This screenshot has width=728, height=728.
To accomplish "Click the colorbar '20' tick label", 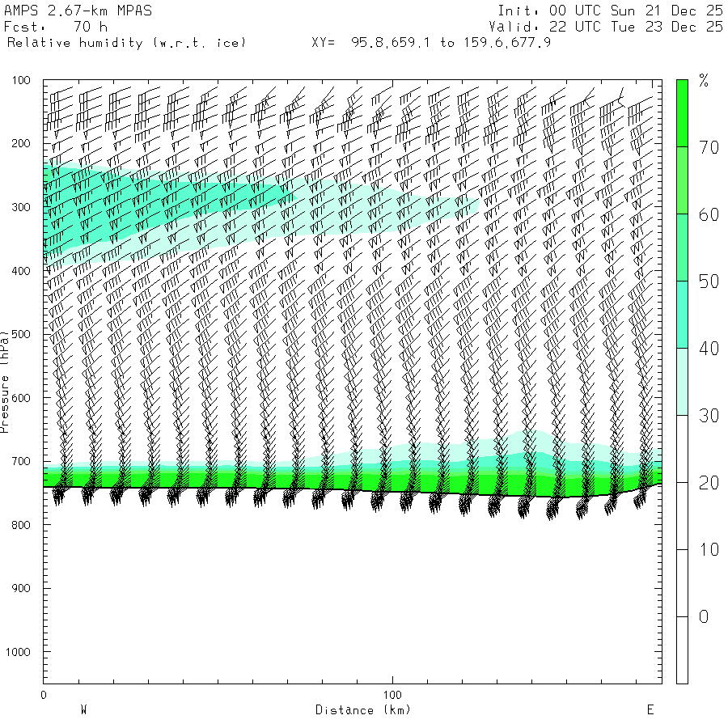I will (709, 484).
